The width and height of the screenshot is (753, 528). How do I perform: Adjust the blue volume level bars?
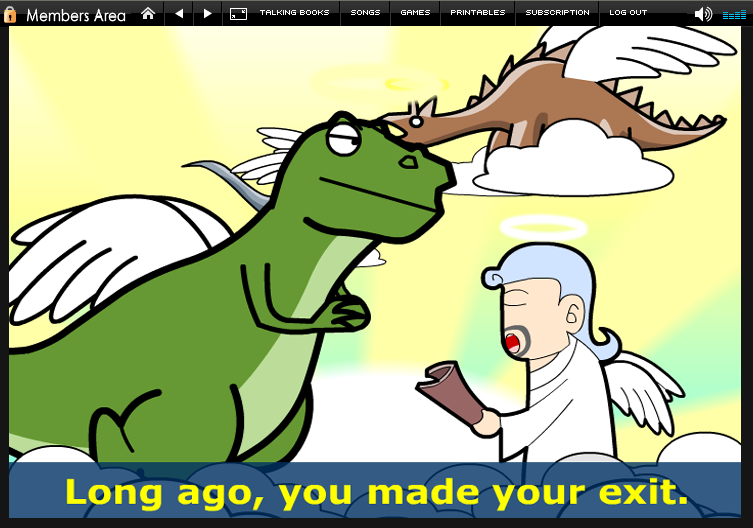(x=734, y=14)
